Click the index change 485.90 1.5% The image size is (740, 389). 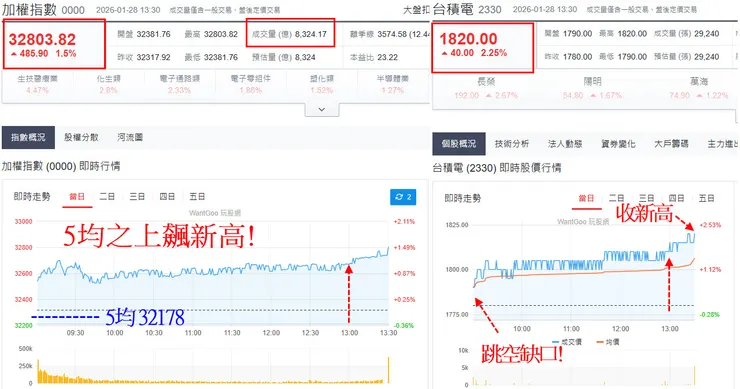pos(43,54)
